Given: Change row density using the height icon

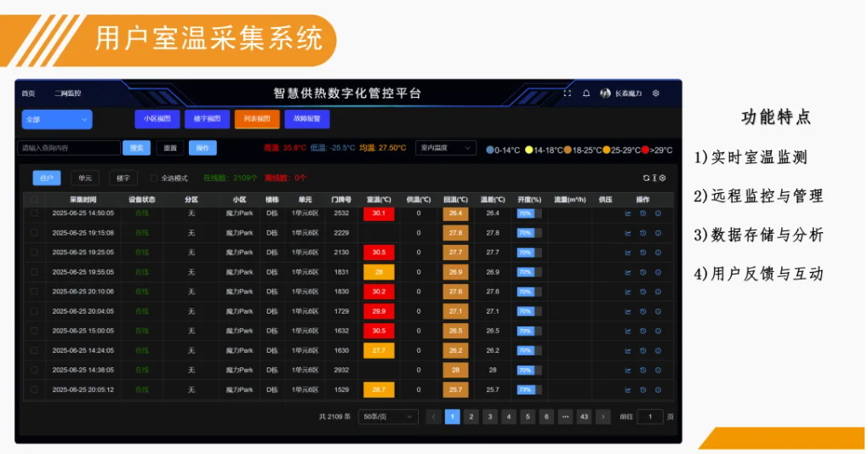Looking at the screenshot, I should 654,178.
